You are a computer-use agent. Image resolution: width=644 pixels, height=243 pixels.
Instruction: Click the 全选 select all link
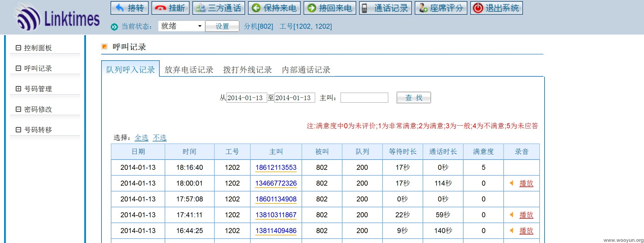tap(142, 138)
